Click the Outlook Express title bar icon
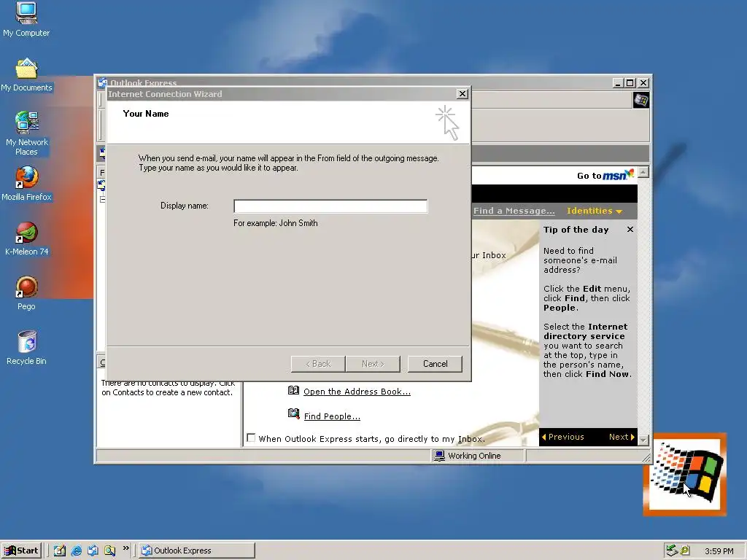The image size is (747, 560). pos(102,82)
